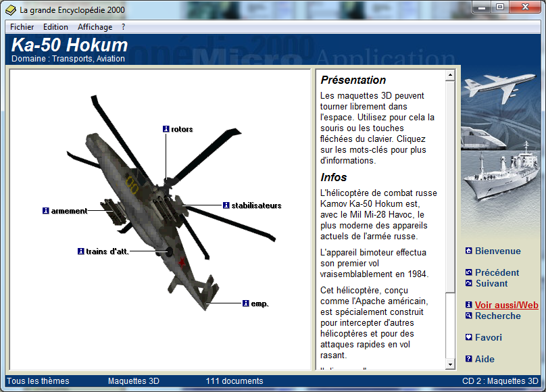Go to the Bienvenue page
Screen dimensions: 546x392
(498, 251)
